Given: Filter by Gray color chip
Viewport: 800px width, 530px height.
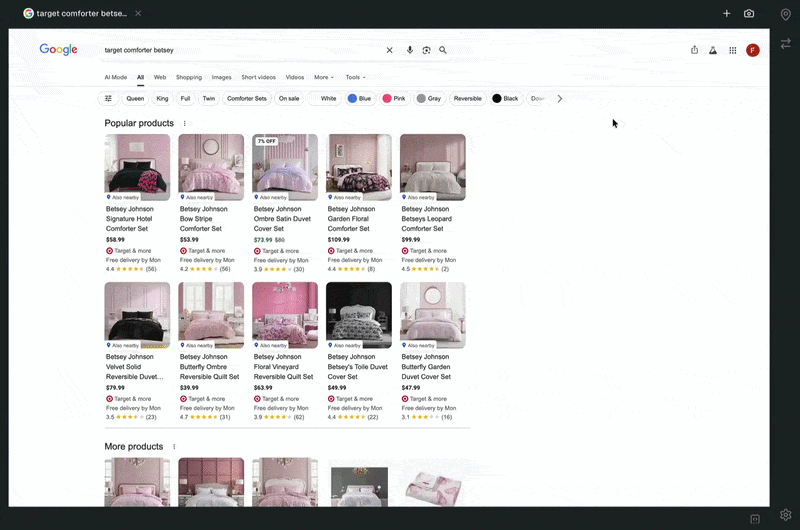Looking at the screenshot, I should tap(429, 98).
